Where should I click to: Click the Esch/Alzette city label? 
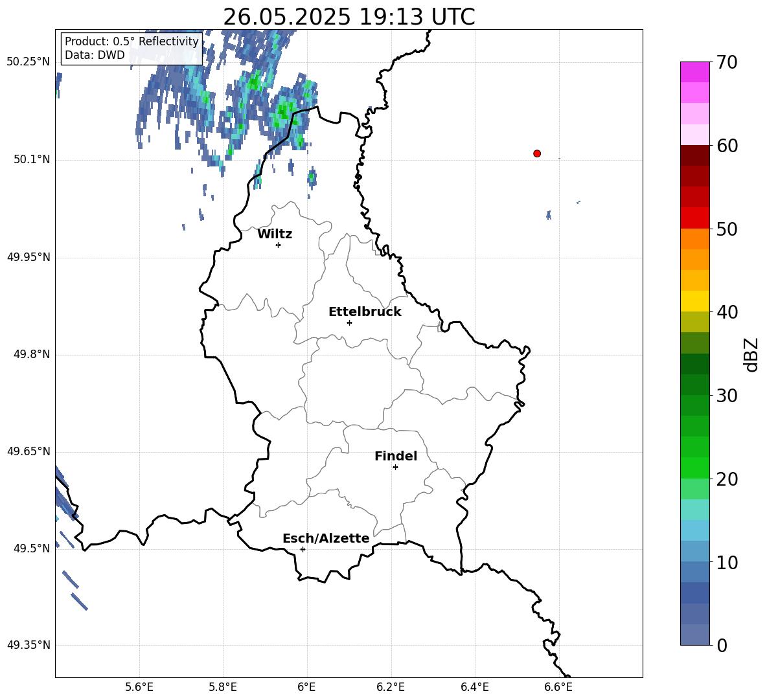click(x=326, y=538)
